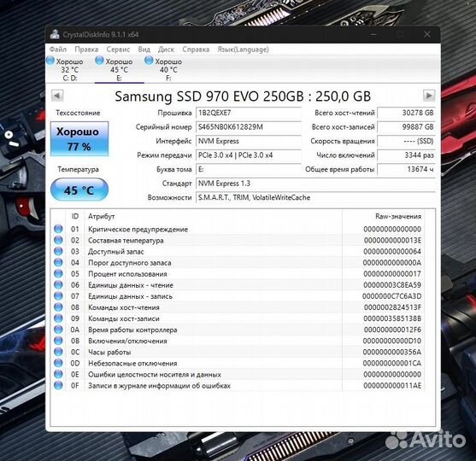
Task: Click status orb for attribute 03
Action: (x=58, y=252)
